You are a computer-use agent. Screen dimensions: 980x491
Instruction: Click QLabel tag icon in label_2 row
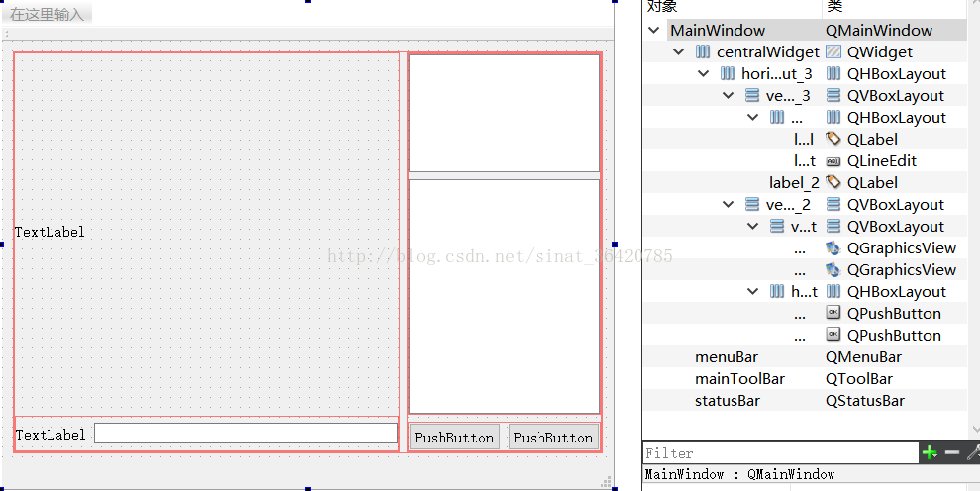click(x=833, y=182)
